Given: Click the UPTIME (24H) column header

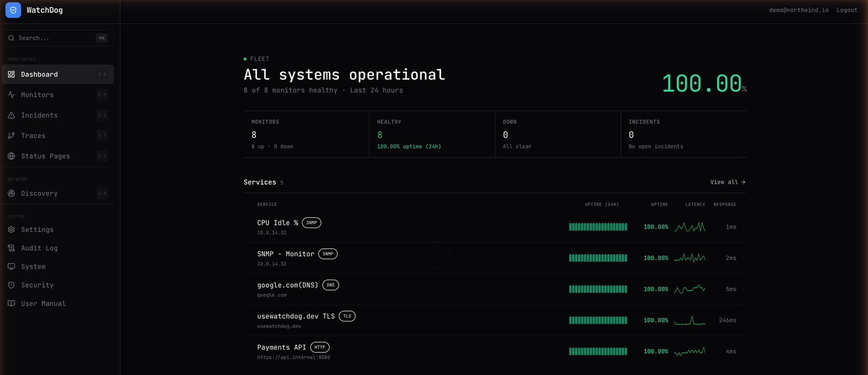Looking at the screenshot, I should 602,204.
